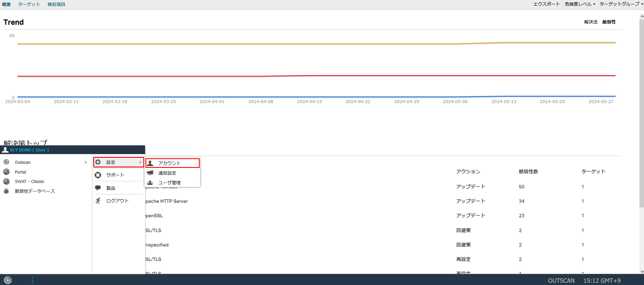The width and height of the screenshot is (644, 285).
Task: Open the アカウント settings entry
Action: click(173, 163)
